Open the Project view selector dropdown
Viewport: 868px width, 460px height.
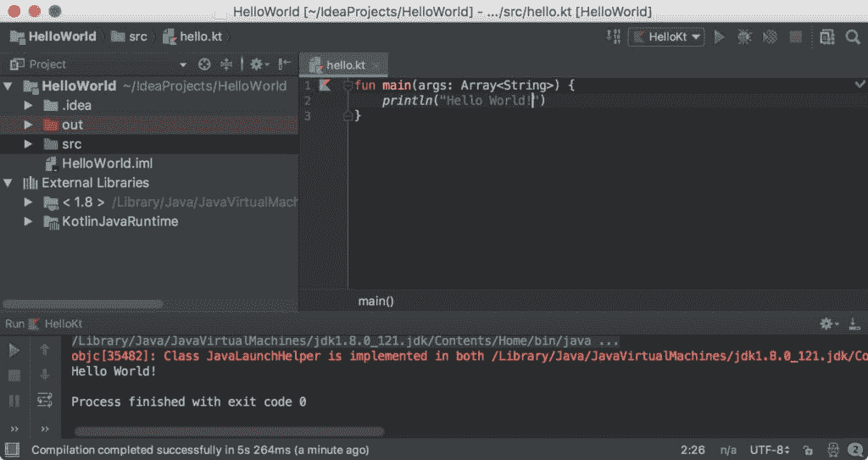pyautogui.click(x=183, y=64)
